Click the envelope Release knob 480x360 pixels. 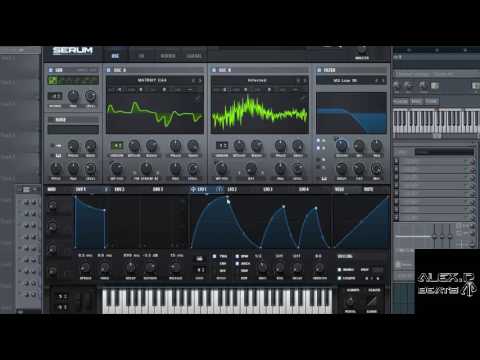(175, 268)
